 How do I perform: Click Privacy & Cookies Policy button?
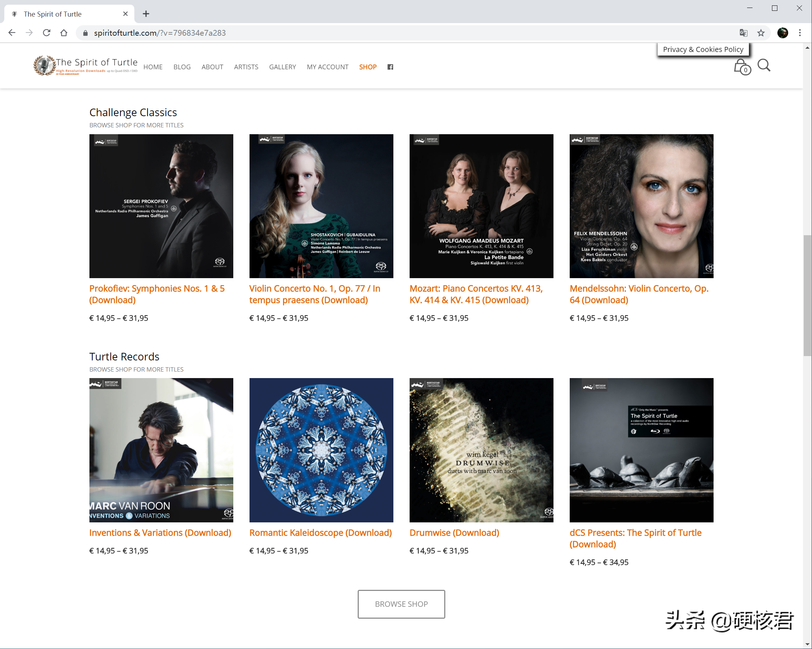pyautogui.click(x=703, y=49)
